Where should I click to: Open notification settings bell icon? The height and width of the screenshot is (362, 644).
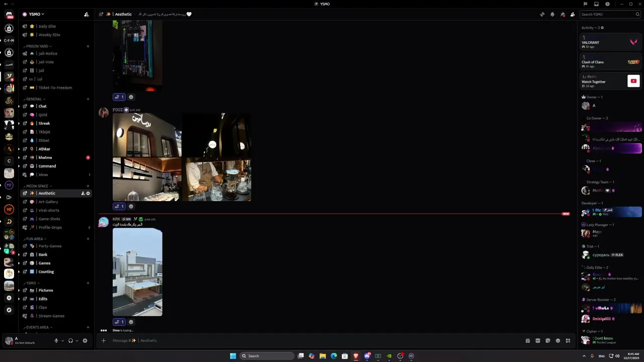[x=552, y=14]
